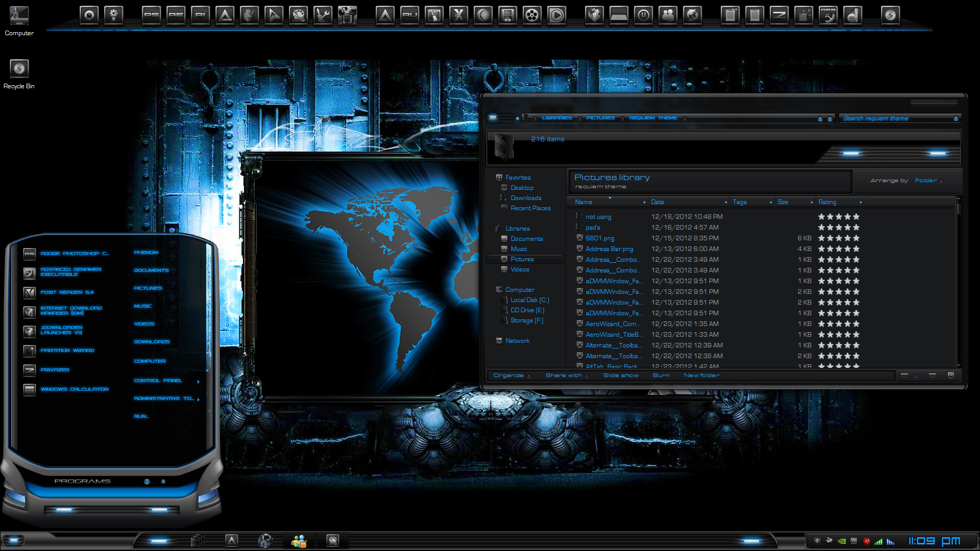Click the users icon in taskbar
Viewport: 980px width, 551px height.
299,541
